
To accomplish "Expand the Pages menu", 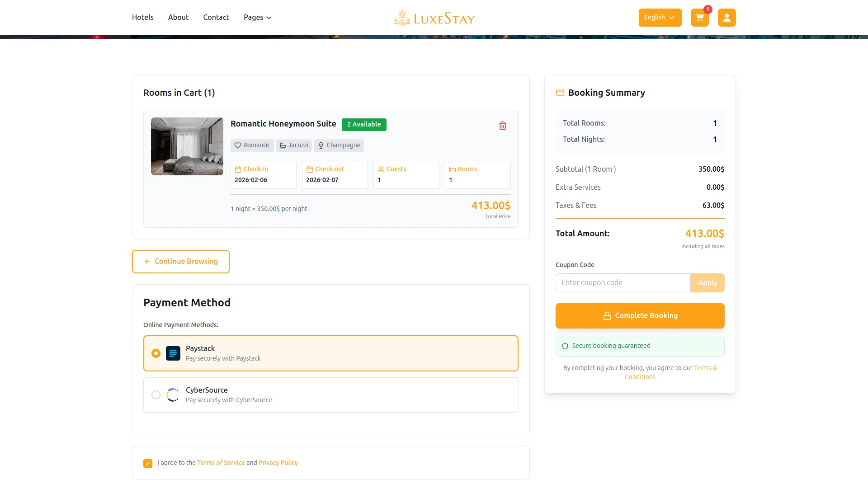I will 257,17.
